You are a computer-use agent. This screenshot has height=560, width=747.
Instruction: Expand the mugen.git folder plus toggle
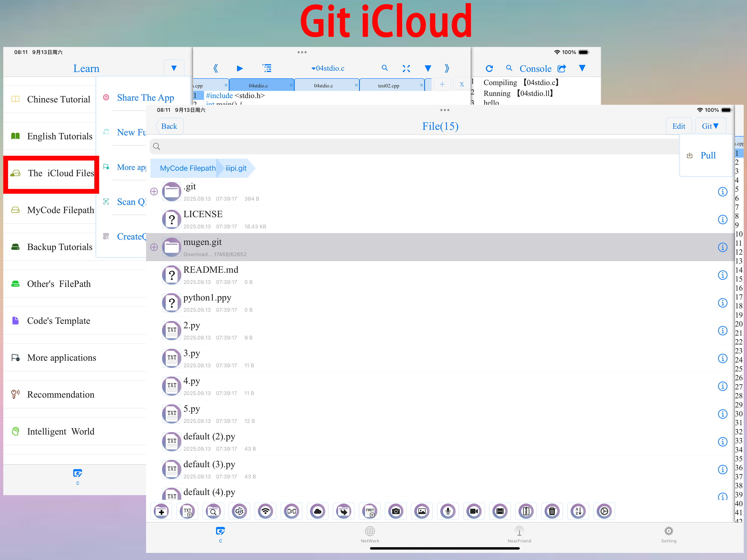pyautogui.click(x=154, y=247)
